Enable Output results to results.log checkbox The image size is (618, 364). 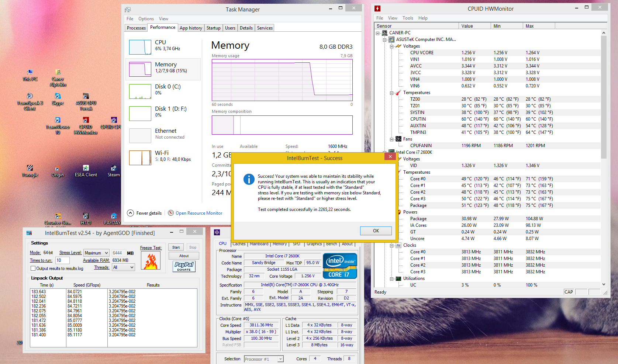click(x=33, y=268)
